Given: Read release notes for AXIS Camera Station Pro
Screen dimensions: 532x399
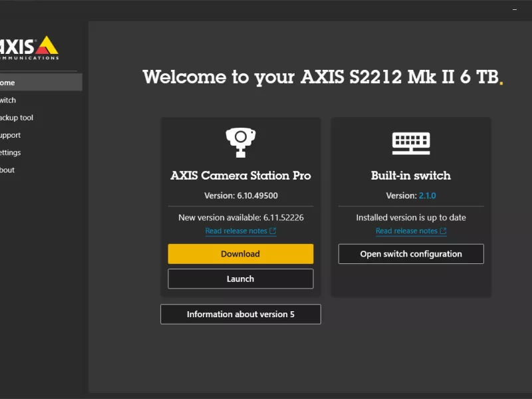Looking at the screenshot, I should pyautogui.click(x=237, y=230).
